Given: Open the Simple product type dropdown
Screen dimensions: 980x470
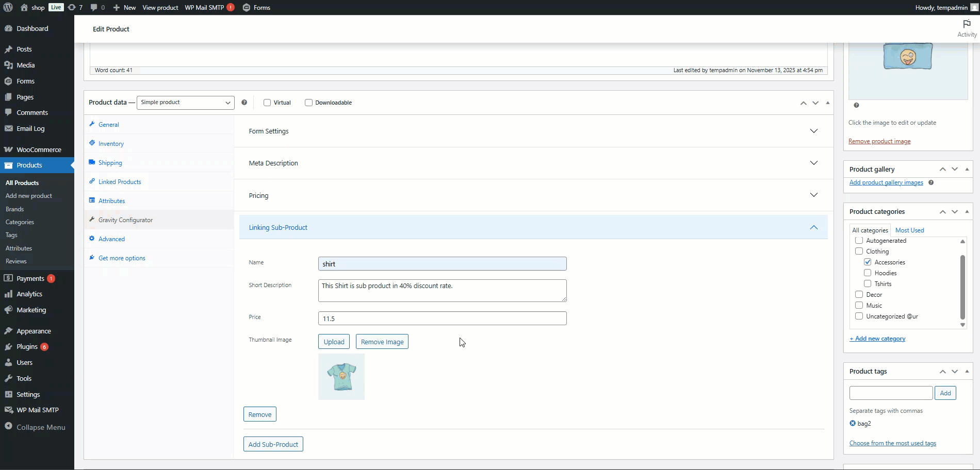Looking at the screenshot, I should click(x=185, y=103).
